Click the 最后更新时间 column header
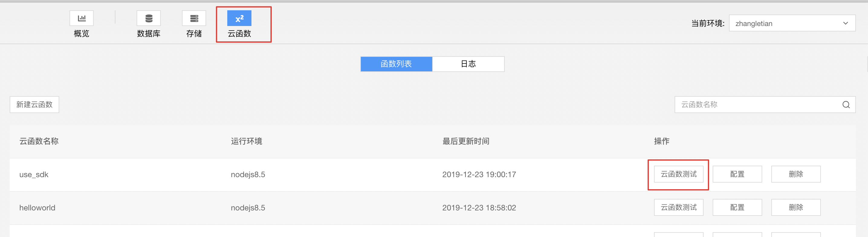Image resolution: width=868 pixels, height=237 pixels. click(466, 141)
